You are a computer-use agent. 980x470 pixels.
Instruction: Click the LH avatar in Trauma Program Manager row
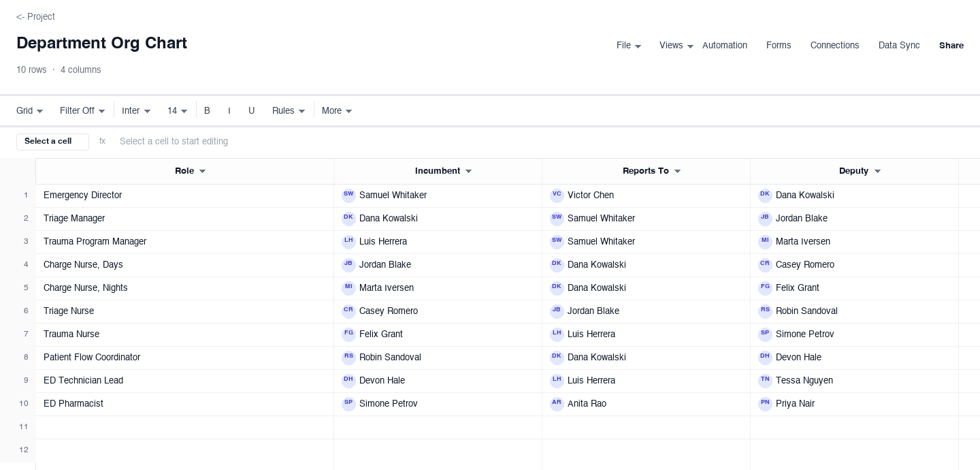[348, 242]
